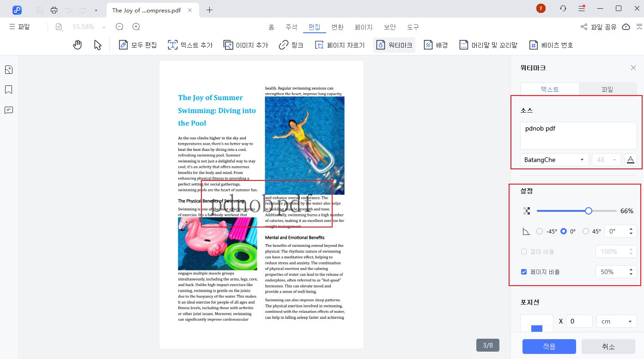Select the arrow cursor tool
This screenshot has height=359, width=644.
tap(97, 45)
